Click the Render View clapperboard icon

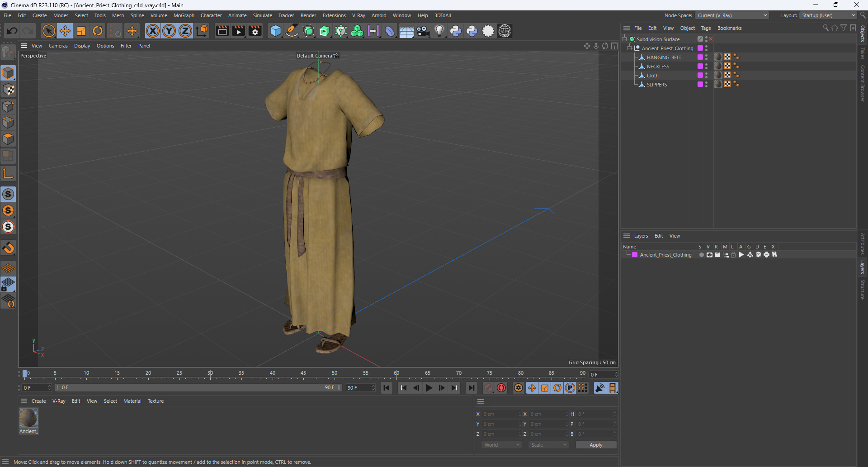click(222, 31)
